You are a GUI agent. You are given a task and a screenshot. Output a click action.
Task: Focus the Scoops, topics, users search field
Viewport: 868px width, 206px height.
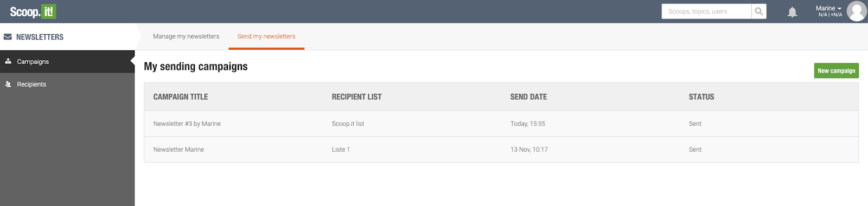706,11
